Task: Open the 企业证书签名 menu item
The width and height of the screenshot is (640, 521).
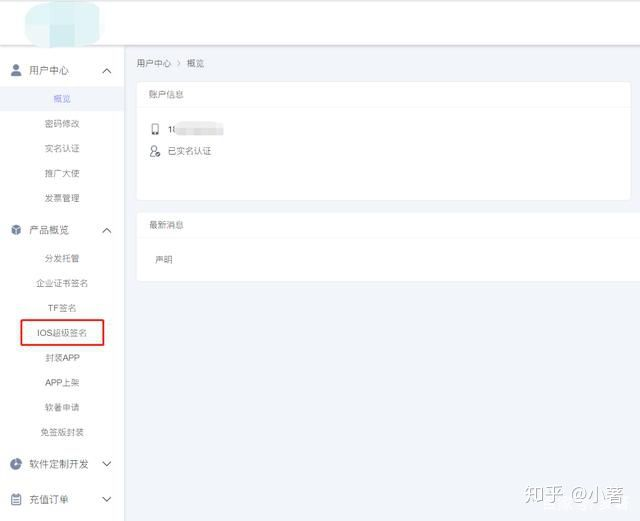Action: pos(62,283)
